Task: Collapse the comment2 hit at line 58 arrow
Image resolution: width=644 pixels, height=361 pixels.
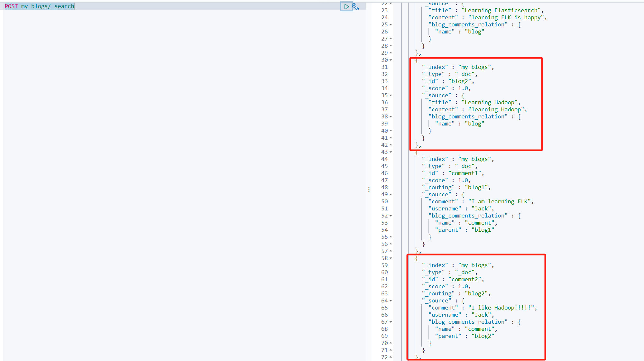Action: click(391, 258)
